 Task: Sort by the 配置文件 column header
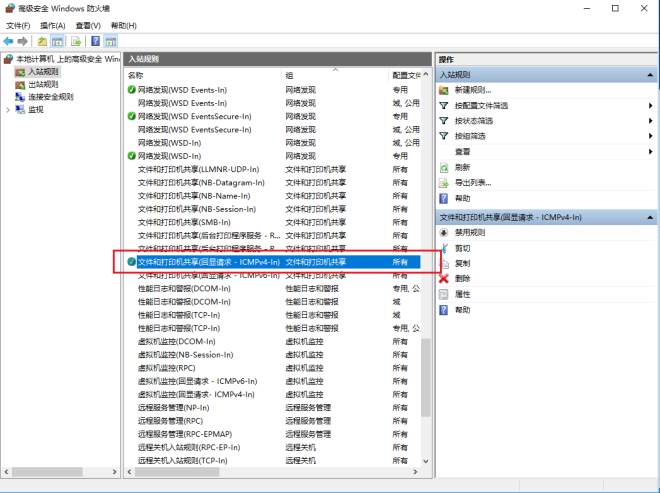pos(405,75)
